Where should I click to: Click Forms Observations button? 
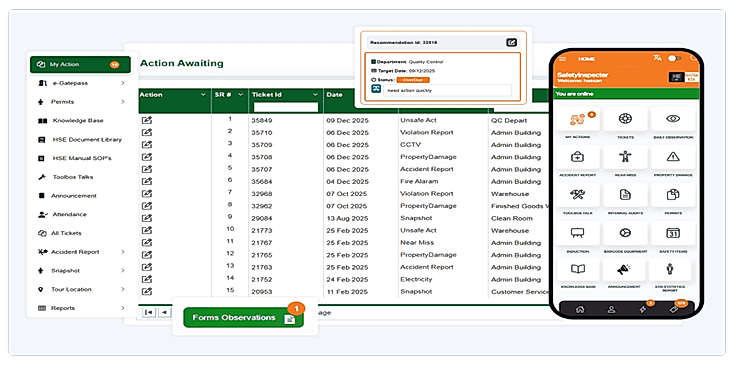pos(243,318)
